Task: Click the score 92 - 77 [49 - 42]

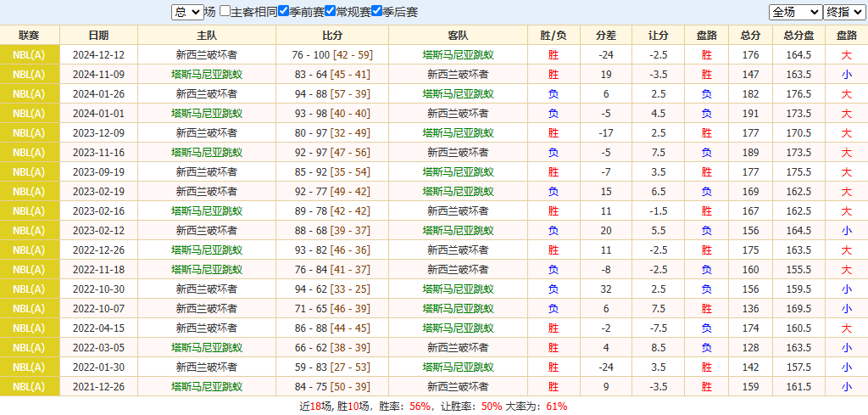Action: (332, 192)
